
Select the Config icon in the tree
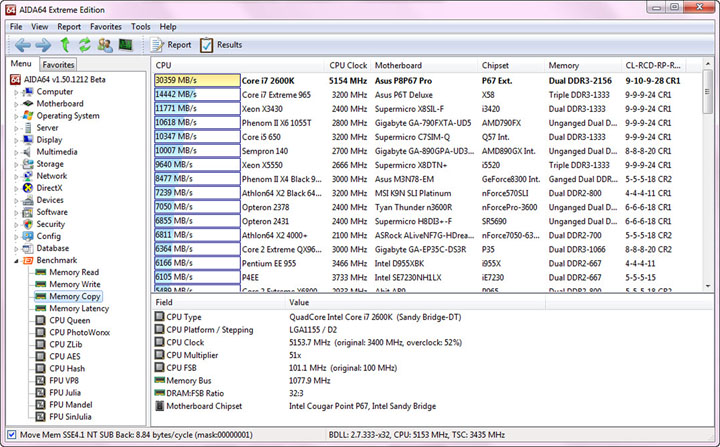(x=28, y=236)
